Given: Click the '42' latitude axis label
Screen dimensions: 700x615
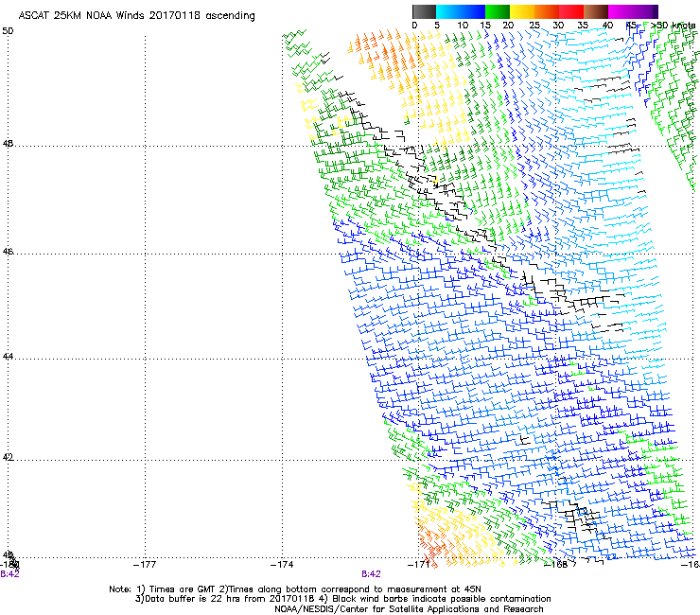Looking at the screenshot, I should (8, 457).
